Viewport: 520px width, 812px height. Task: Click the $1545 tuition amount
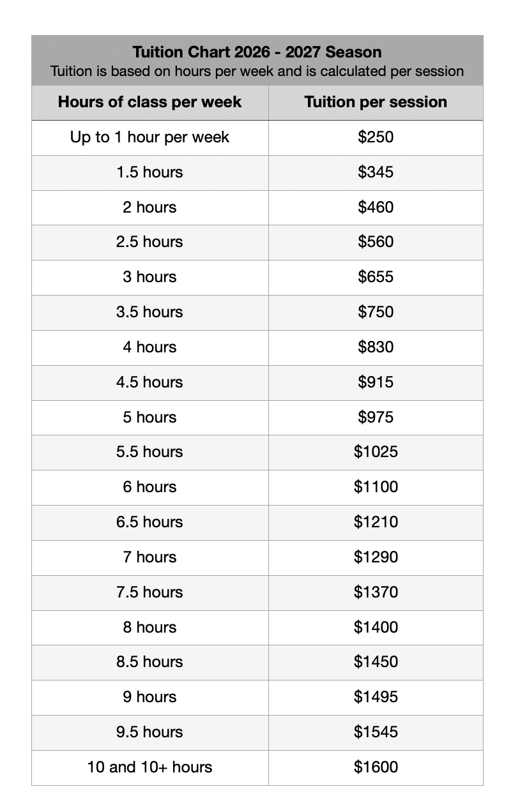pyautogui.click(x=376, y=732)
